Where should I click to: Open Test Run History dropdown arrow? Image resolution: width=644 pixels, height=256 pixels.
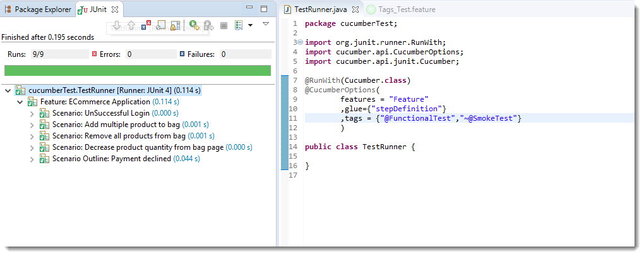point(250,25)
